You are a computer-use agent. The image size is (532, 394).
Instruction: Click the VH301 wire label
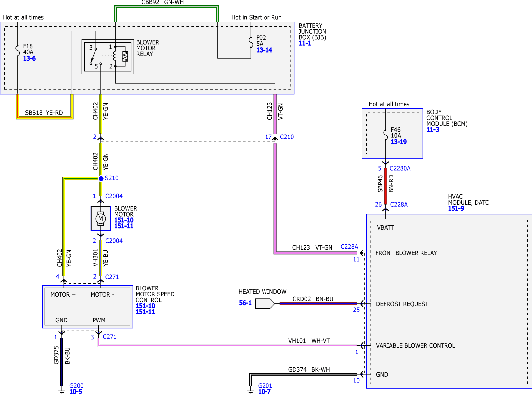[x=95, y=258]
